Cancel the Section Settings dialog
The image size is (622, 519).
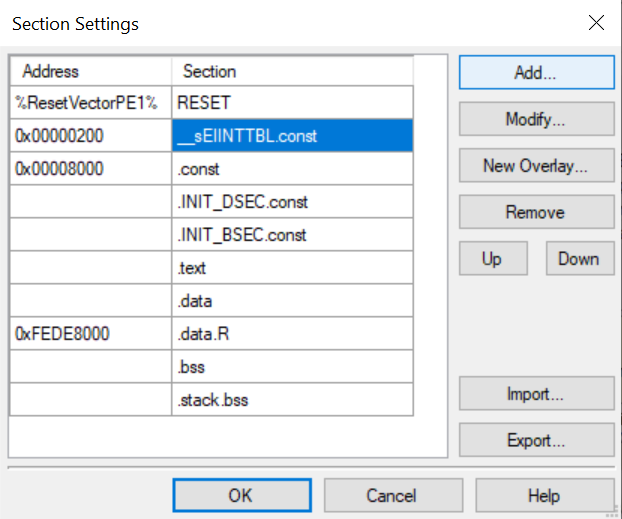pos(393,495)
